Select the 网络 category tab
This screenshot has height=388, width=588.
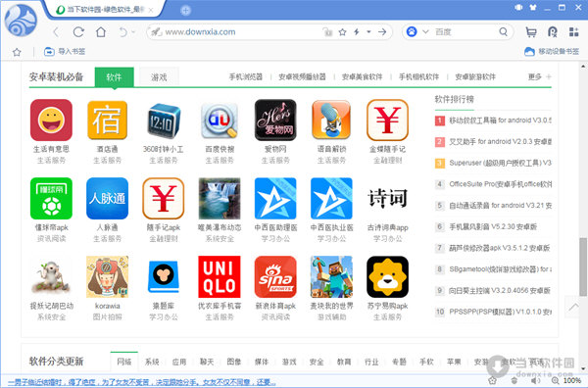coord(124,362)
